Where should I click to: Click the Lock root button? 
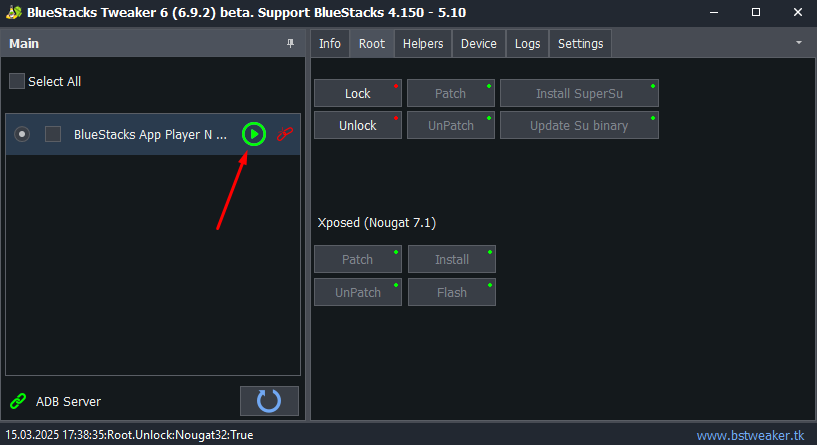[357, 93]
